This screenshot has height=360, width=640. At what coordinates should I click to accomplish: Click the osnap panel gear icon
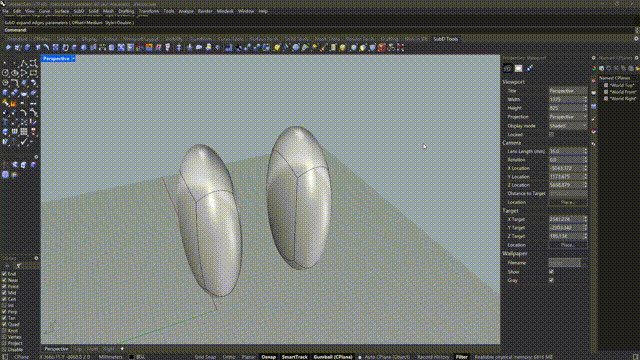[36, 258]
